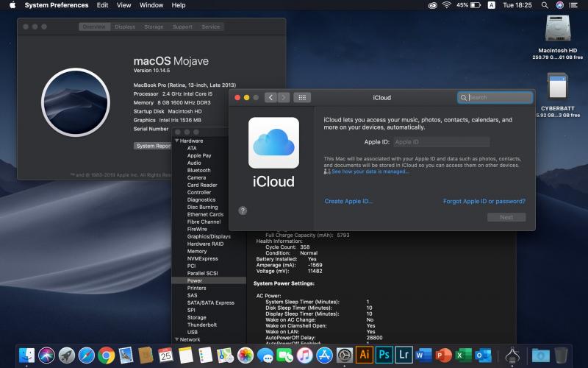The height and width of the screenshot is (368, 588).
Task: Switch to the Displays tab
Action: click(x=125, y=26)
